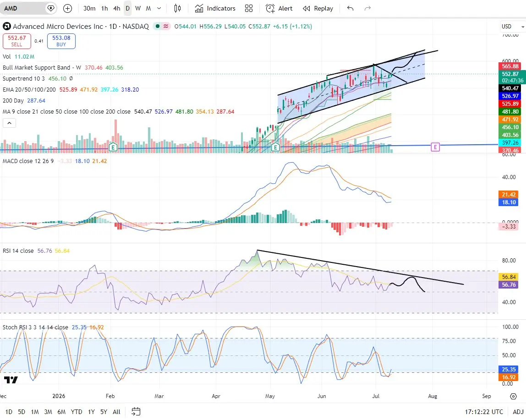Set range to 5D

click(22, 412)
